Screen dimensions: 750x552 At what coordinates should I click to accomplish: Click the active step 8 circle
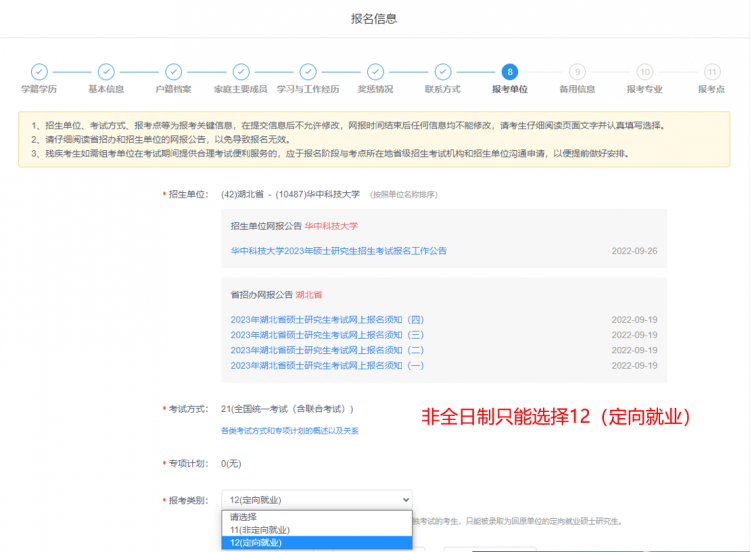[510, 72]
